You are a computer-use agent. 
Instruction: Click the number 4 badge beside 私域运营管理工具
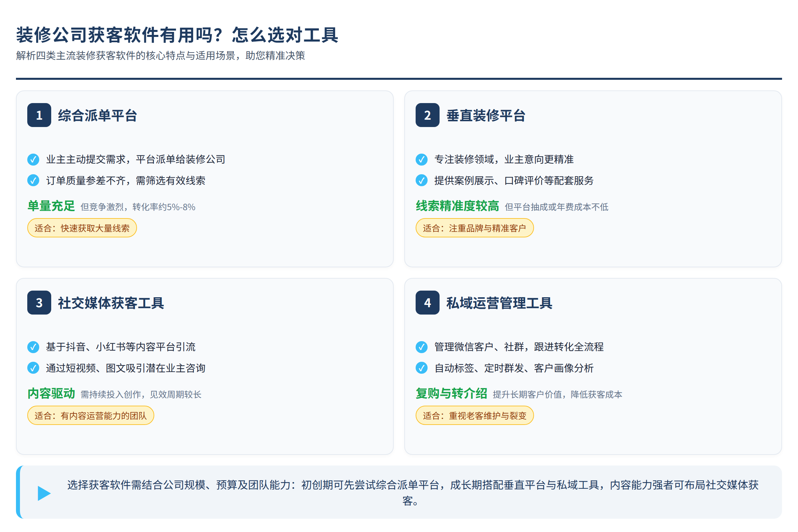pyautogui.click(x=428, y=303)
